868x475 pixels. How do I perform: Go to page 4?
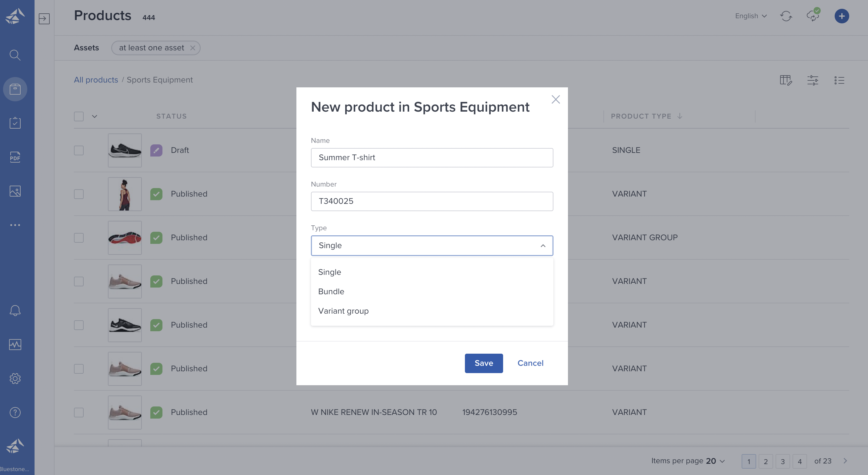800,461
